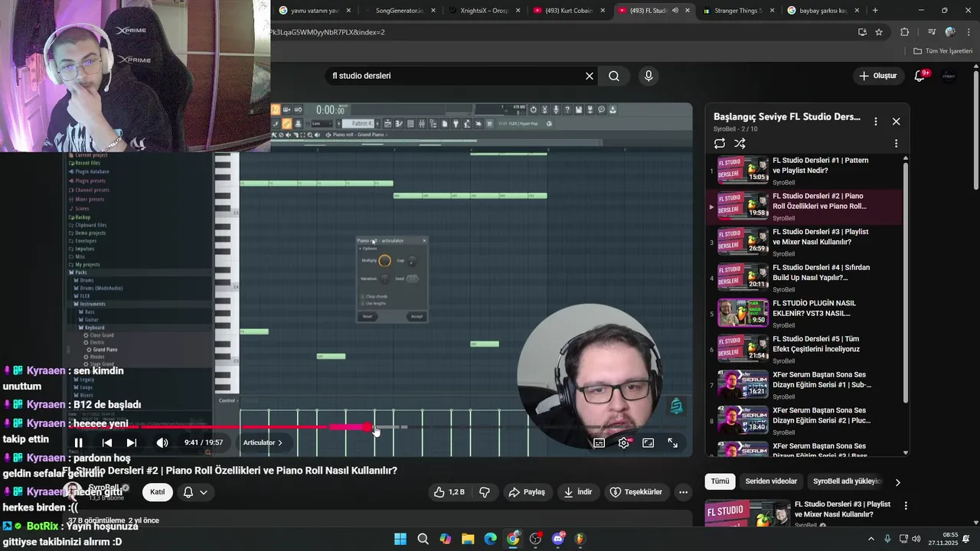Focus the 'fl studio dersleri' search field
Viewport: 980px width, 551px height.
point(456,76)
